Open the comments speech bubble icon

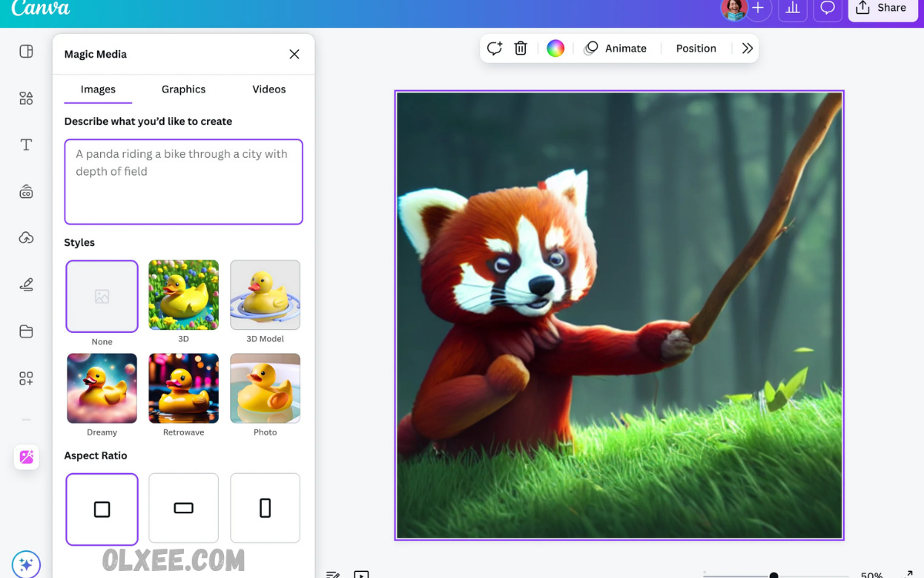point(828,8)
